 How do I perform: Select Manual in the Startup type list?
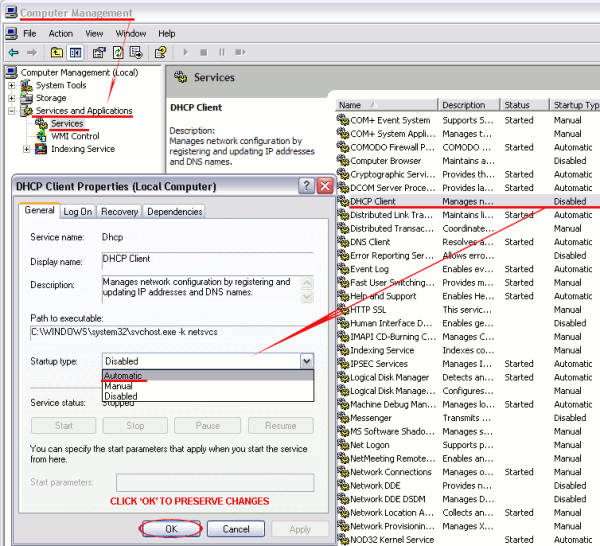(208, 386)
